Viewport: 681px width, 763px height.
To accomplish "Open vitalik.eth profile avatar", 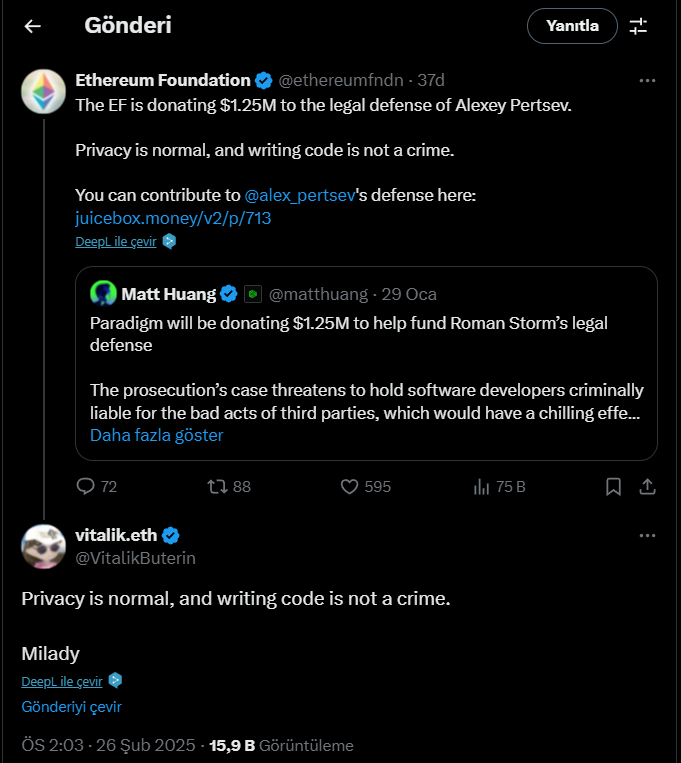I will [43, 545].
